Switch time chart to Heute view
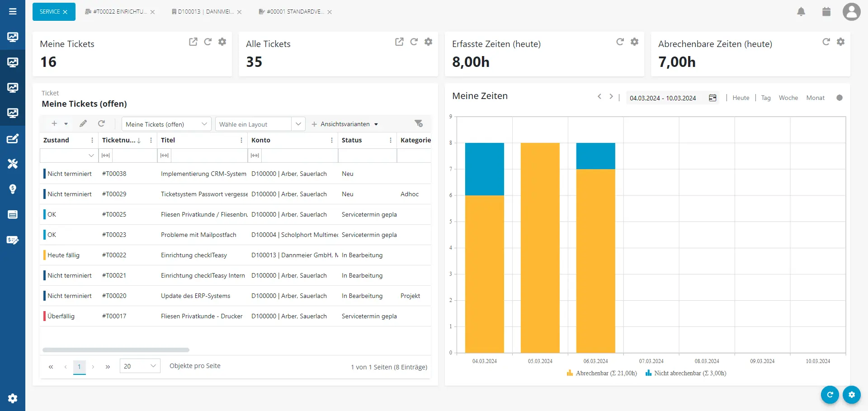The width and height of the screenshot is (868, 411). click(741, 98)
